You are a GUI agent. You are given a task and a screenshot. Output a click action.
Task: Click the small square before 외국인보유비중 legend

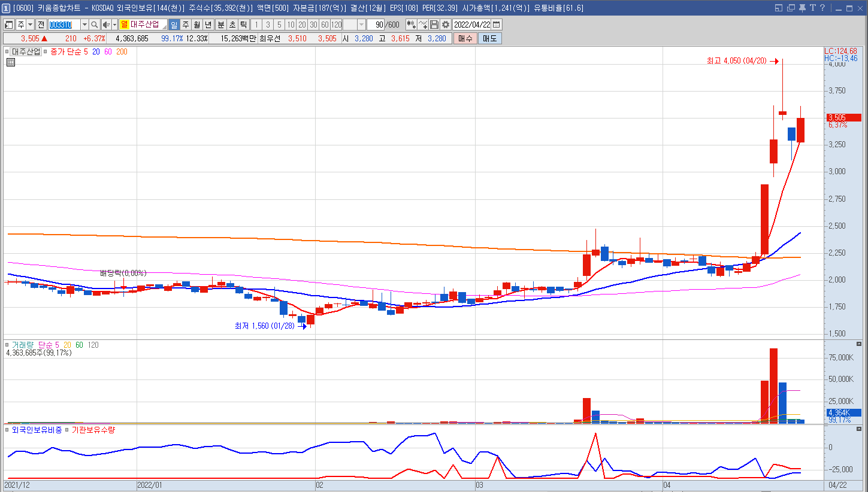(8, 430)
